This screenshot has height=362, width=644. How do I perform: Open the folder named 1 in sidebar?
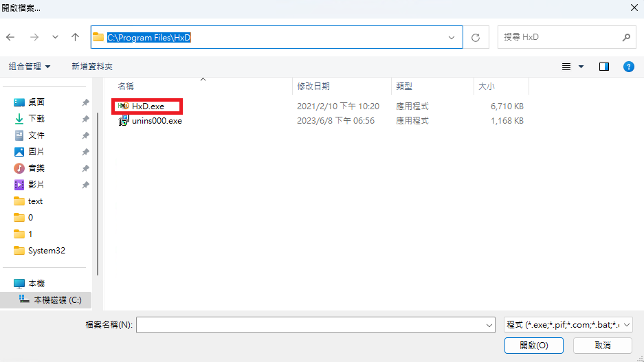coord(30,234)
